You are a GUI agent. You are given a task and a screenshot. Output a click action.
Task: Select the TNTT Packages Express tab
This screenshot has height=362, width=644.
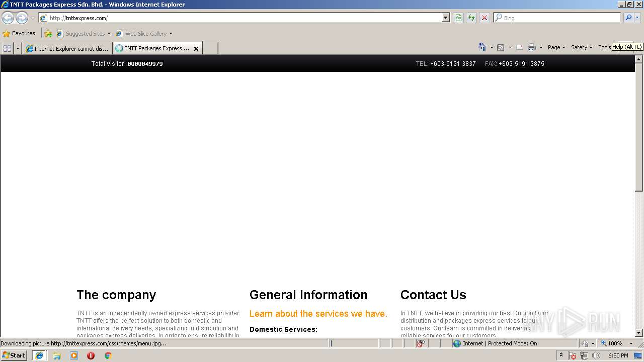click(153, 49)
